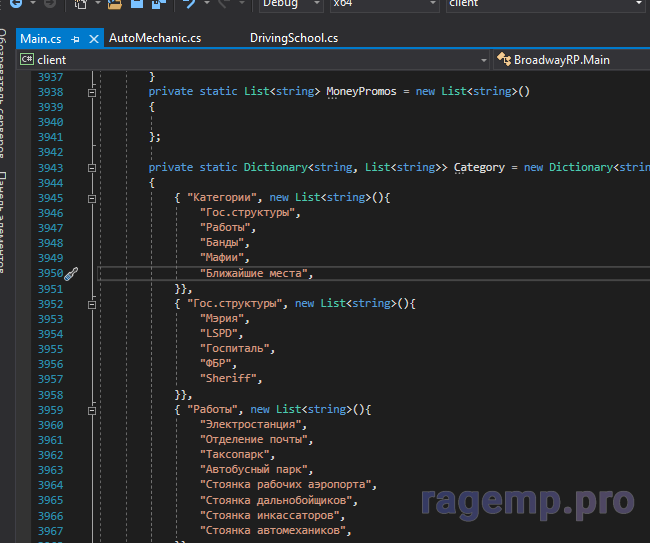Click the Save icon in the toolbar
650x543 pixels.
coord(138,5)
